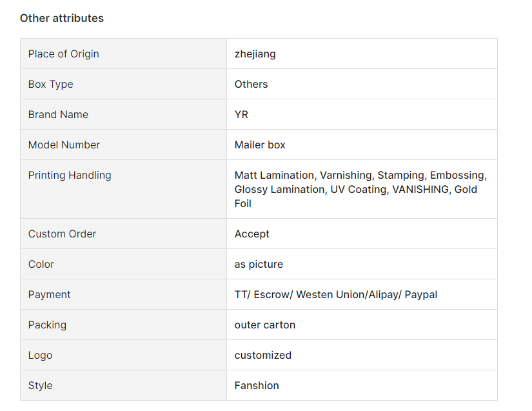Screen dimensions: 532x411
Task: Select the Custom Order label
Action: pos(62,234)
